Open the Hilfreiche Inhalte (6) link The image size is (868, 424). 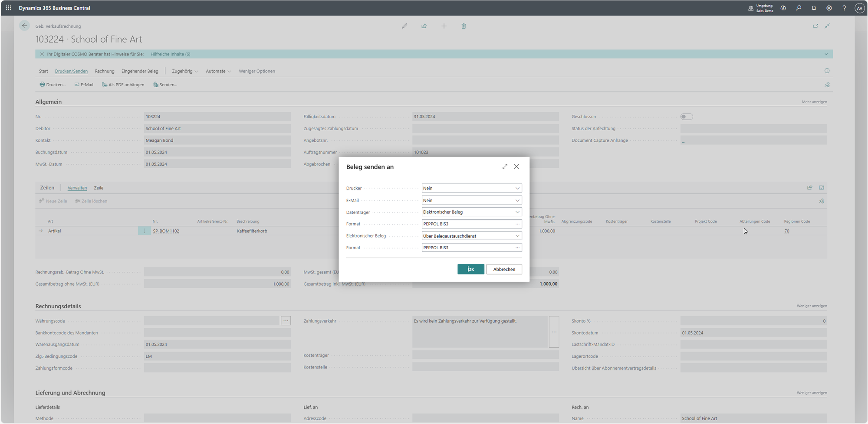click(x=170, y=54)
